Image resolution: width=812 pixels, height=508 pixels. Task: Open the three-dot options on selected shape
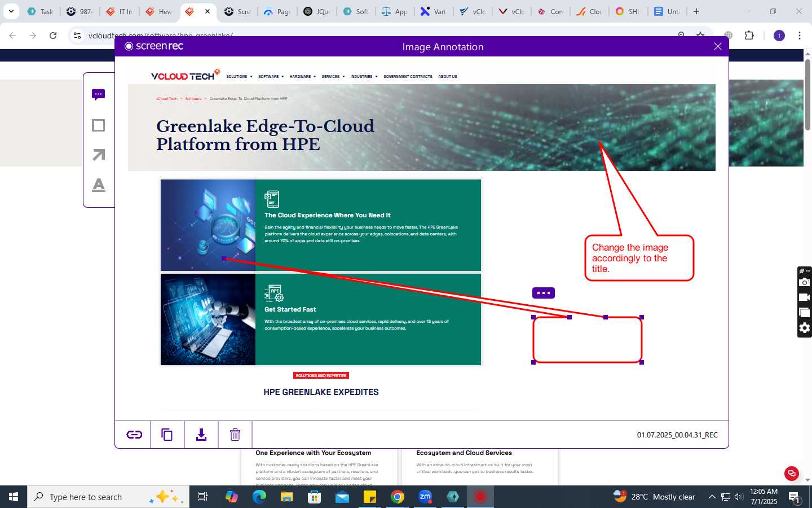click(544, 293)
